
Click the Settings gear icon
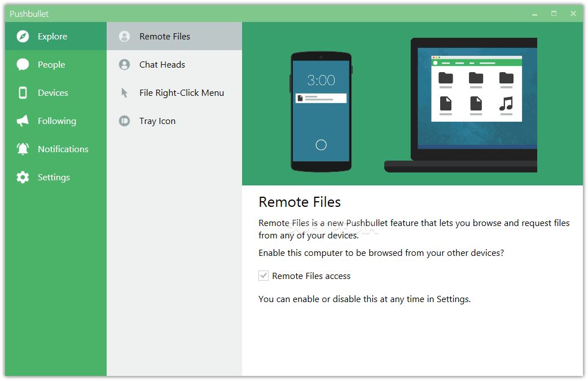[23, 177]
